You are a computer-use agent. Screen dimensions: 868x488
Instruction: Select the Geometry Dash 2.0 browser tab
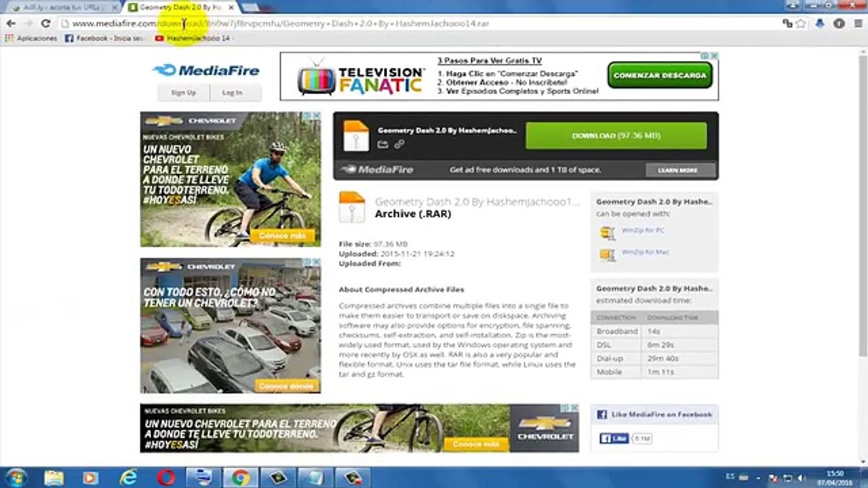click(x=180, y=7)
